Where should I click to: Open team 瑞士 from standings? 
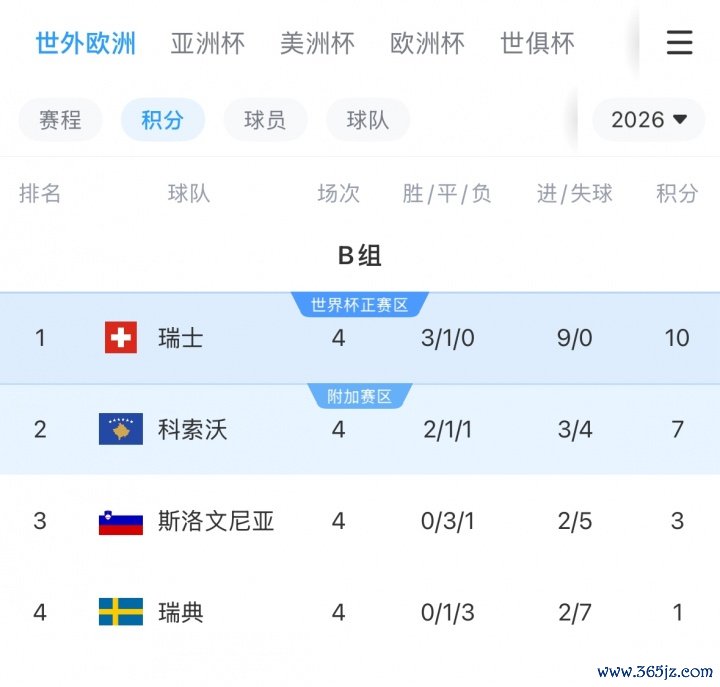[x=181, y=338]
